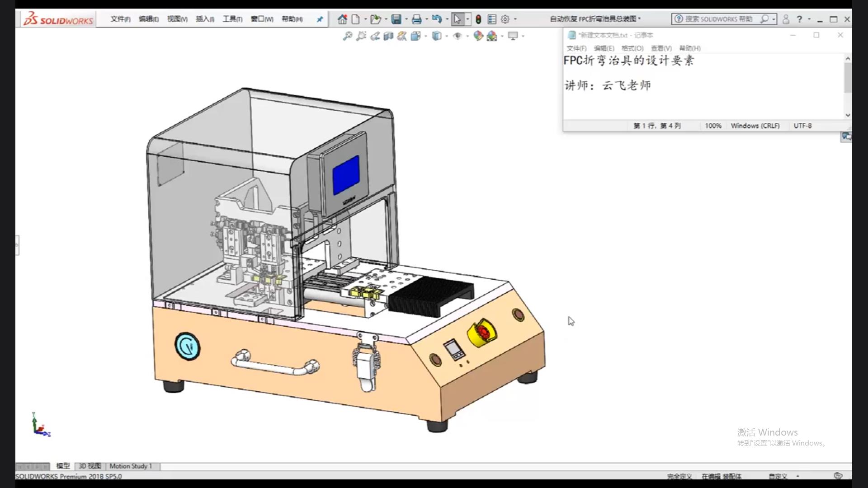
Task: Click Dynamic Annotation Views icon
Action: pyautogui.click(x=402, y=36)
